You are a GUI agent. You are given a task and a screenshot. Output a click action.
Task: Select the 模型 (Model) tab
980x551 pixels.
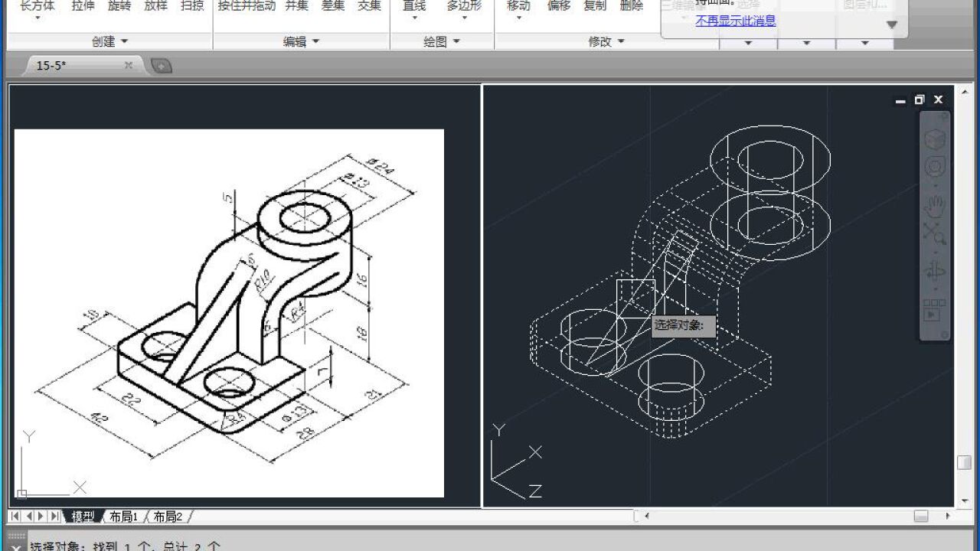tap(84, 516)
